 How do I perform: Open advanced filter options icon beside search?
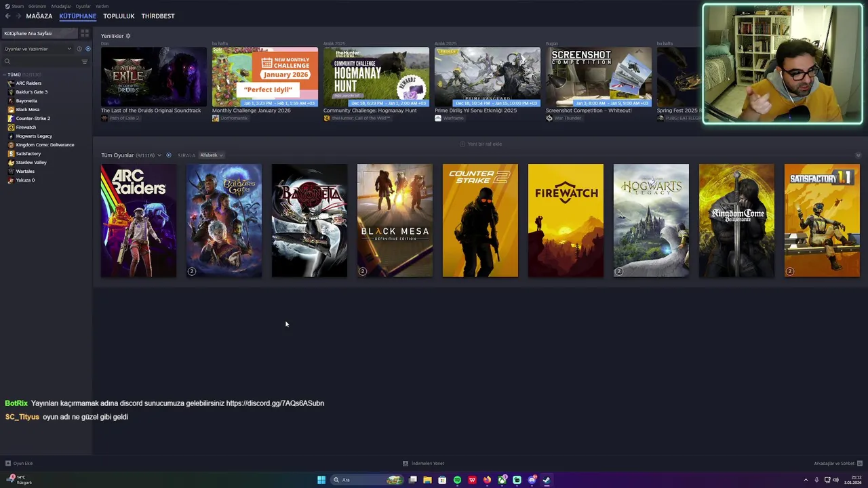[x=85, y=62]
